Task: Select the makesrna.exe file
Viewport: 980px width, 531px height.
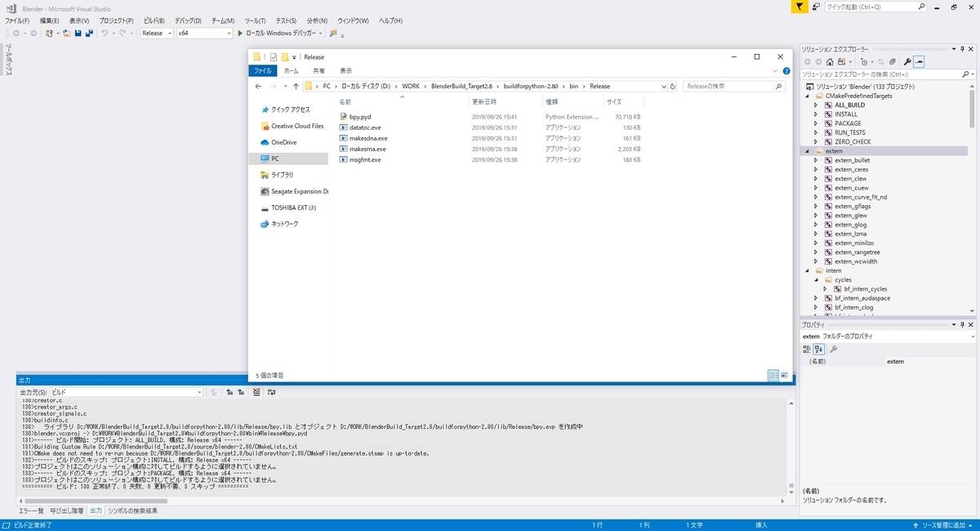Action: coord(362,149)
